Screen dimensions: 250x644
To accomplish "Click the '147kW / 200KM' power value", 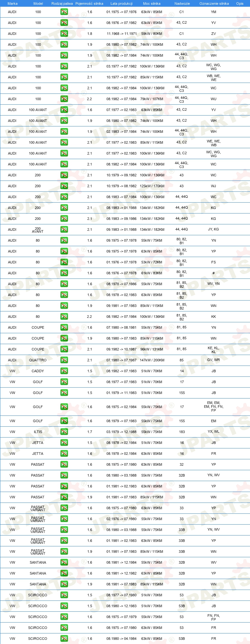I will point(152,360).
